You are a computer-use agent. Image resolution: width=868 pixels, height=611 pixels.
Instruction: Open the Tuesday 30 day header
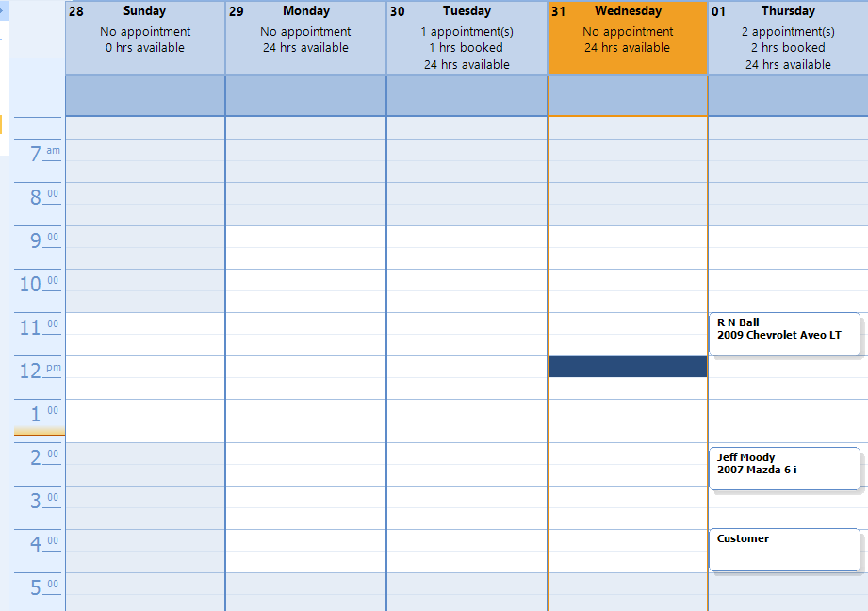[467, 38]
